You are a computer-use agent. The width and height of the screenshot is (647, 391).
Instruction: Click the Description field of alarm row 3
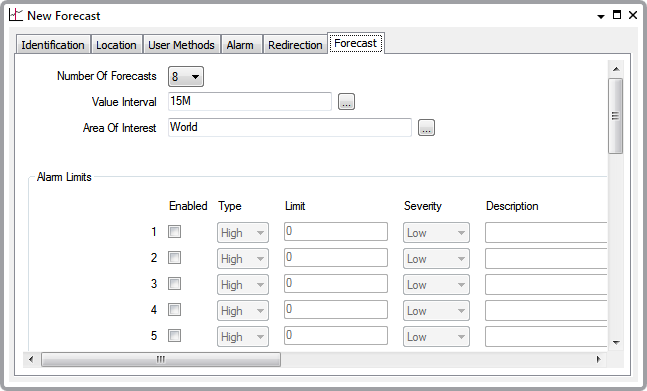click(x=546, y=285)
